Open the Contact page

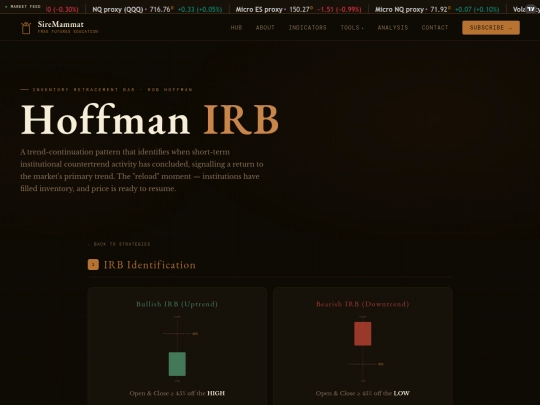[x=435, y=28]
